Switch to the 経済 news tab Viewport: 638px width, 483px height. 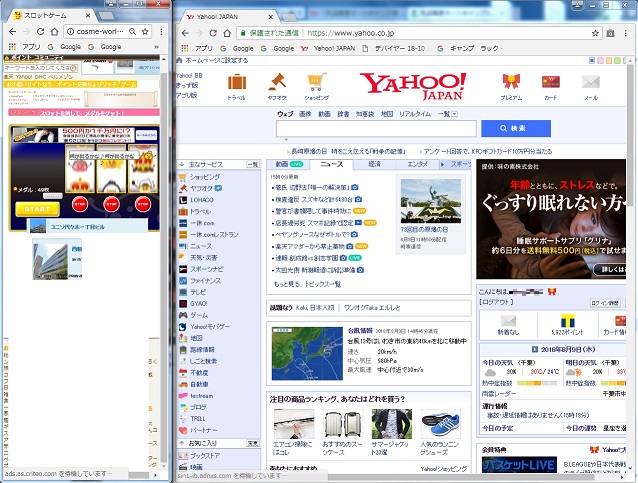click(x=374, y=163)
